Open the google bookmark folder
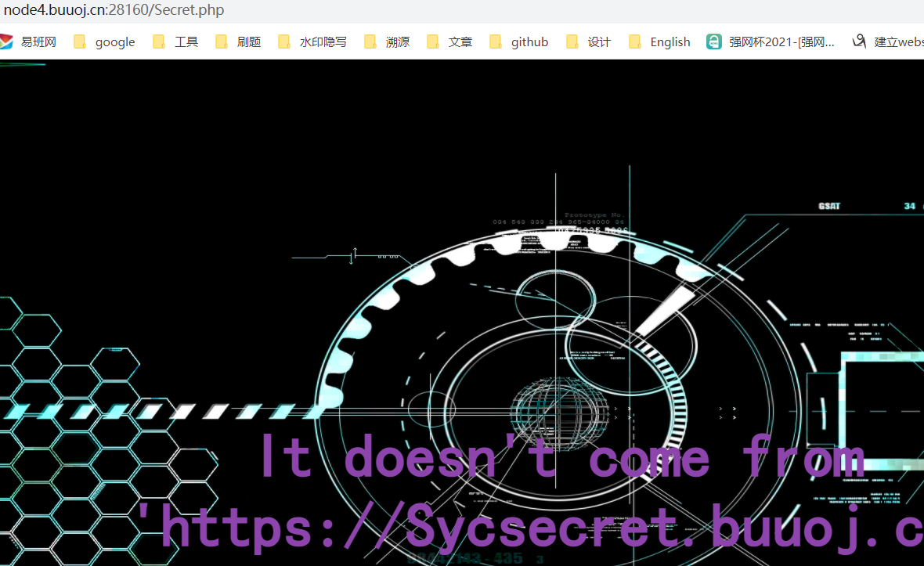 coord(105,42)
